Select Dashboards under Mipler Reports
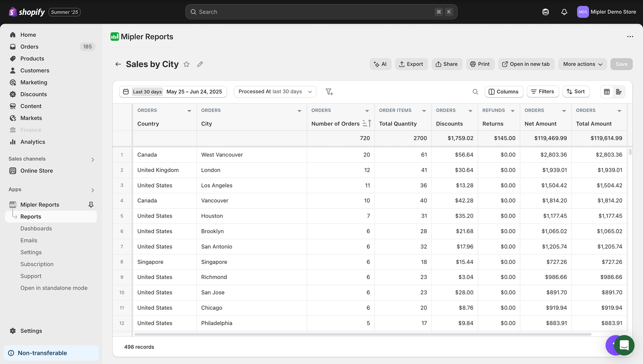This screenshot has height=364, width=643. pyautogui.click(x=36, y=228)
